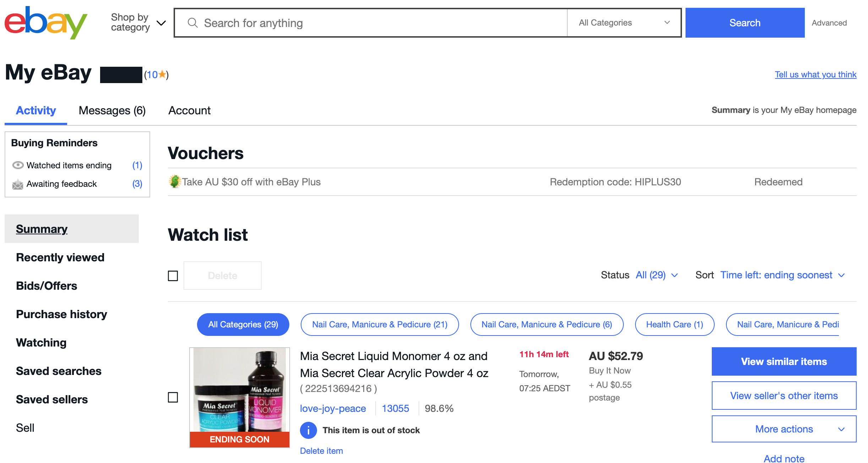Click the Awaiting feedback count (3)
Image resolution: width=868 pixels, height=463 pixels.
(x=137, y=184)
